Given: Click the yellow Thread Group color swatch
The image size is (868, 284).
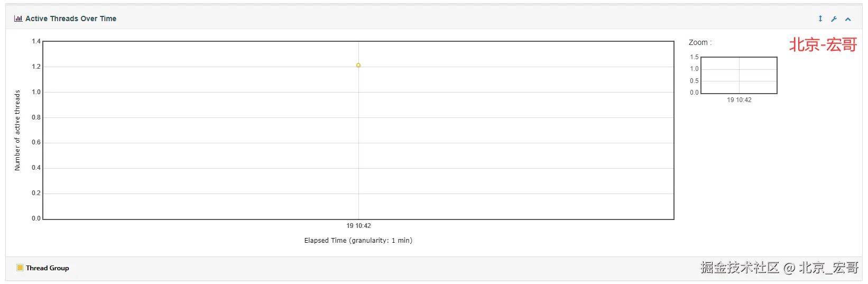Looking at the screenshot, I should coord(20,268).
